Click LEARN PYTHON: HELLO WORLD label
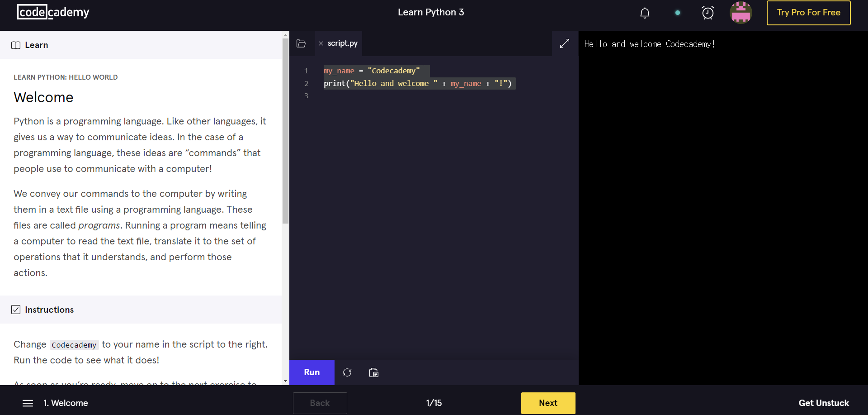 pos(66,77)
